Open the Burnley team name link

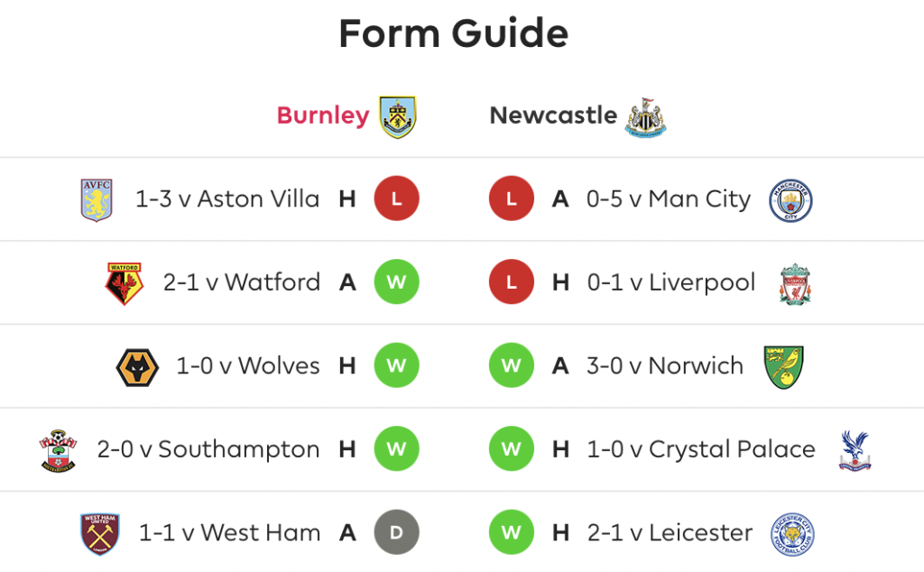point(323,115)
